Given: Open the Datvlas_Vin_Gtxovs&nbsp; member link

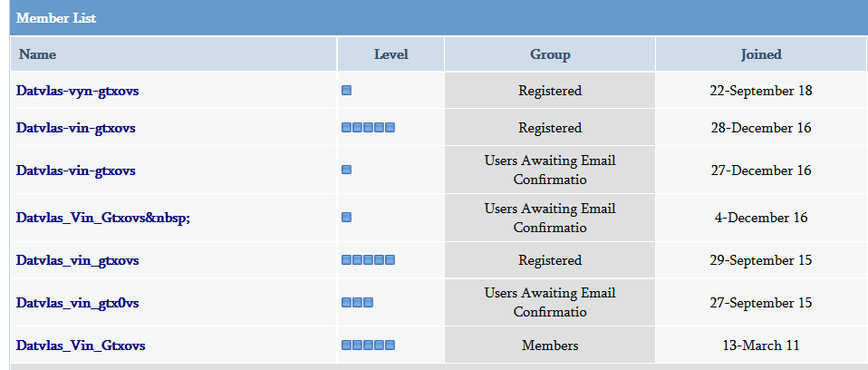Looking at the screenshot, I should (103, 218).
